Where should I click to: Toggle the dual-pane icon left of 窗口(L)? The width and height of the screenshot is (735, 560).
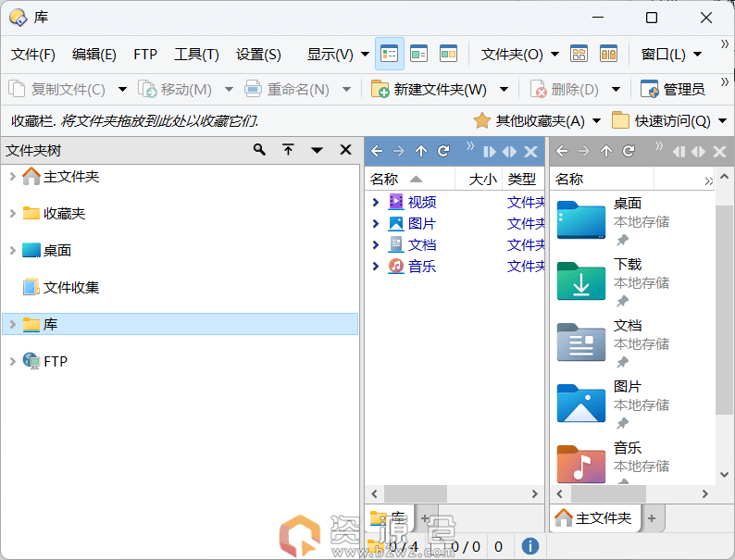pos(608,54)
